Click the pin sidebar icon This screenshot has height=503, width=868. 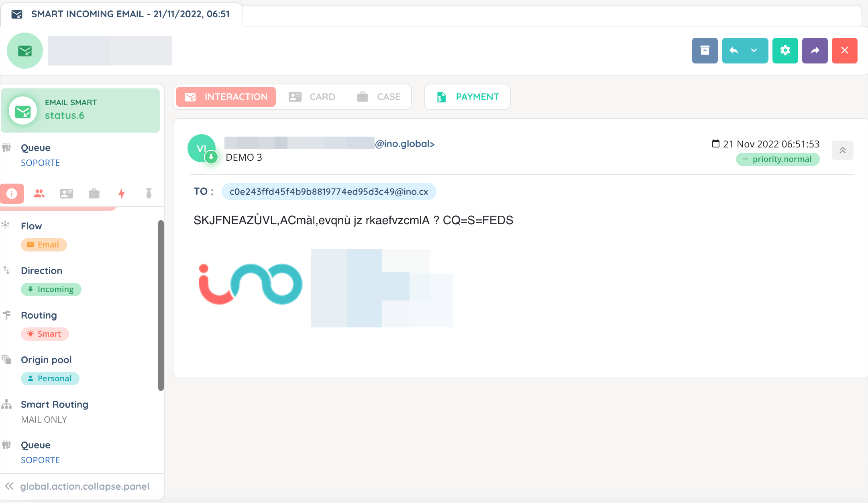click(149, 194)
